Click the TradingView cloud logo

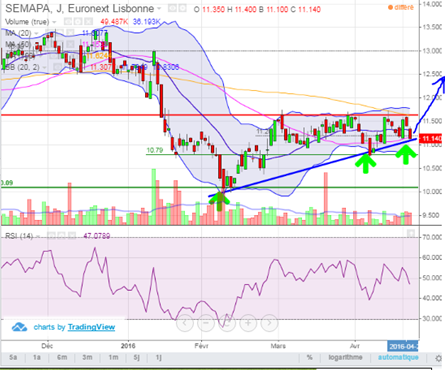point(19,327)
